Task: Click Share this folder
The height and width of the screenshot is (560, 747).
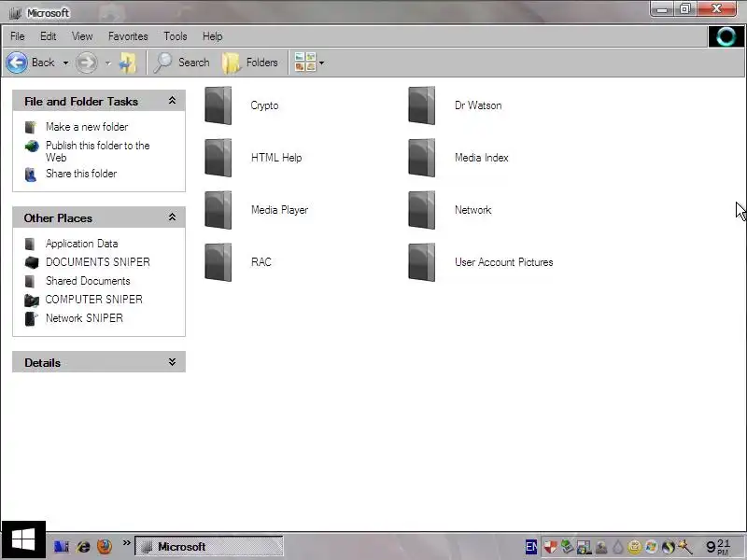Action: coord(81,174)
